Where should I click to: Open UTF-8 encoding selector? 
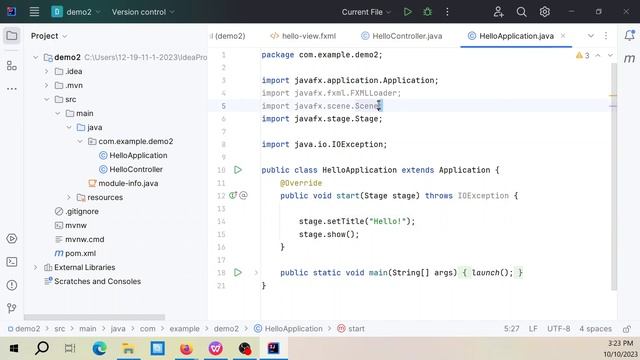(x=558, y=329)
